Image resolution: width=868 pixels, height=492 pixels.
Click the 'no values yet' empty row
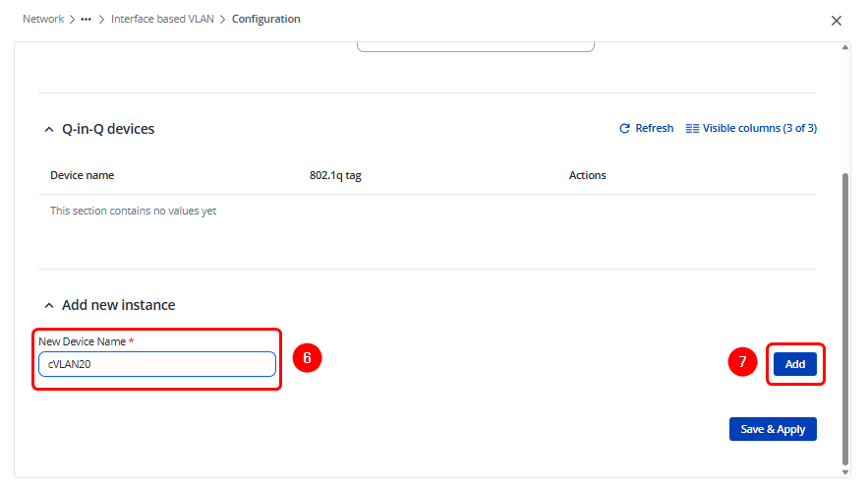coord(134,212)
